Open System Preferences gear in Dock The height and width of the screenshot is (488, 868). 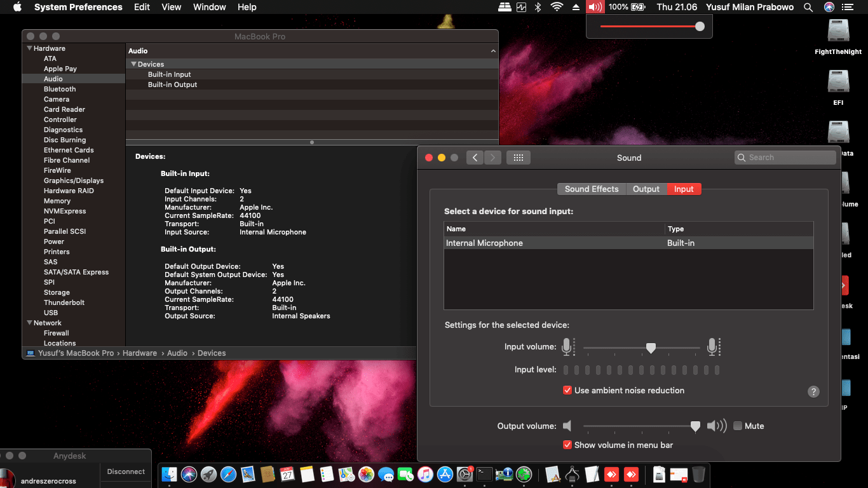pos(465,474)
